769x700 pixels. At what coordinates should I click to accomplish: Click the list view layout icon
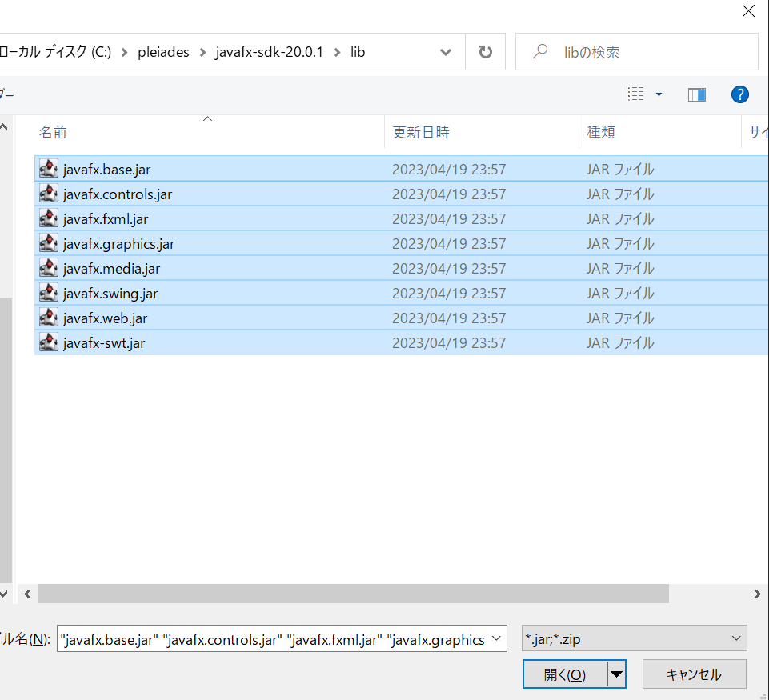[x=636, y=94]
